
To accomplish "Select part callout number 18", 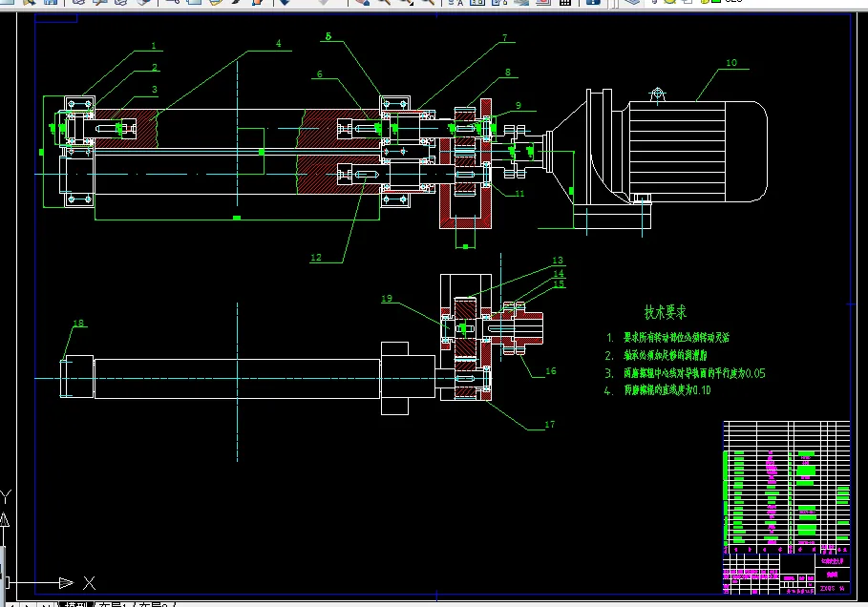I will [78, 324].
